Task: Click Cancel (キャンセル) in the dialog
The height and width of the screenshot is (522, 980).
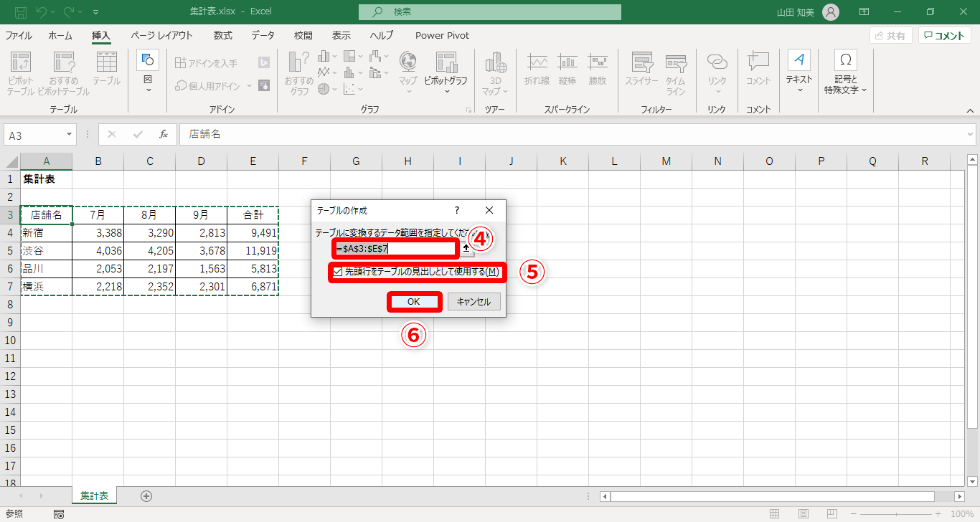Action: (x=473, y=302)
